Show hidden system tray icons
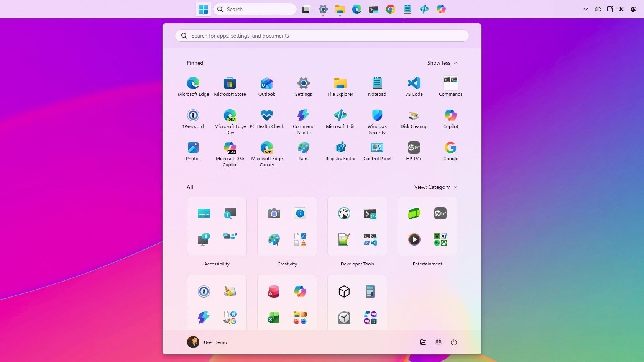This screenshot has width=644, height=362. (586, 9)
